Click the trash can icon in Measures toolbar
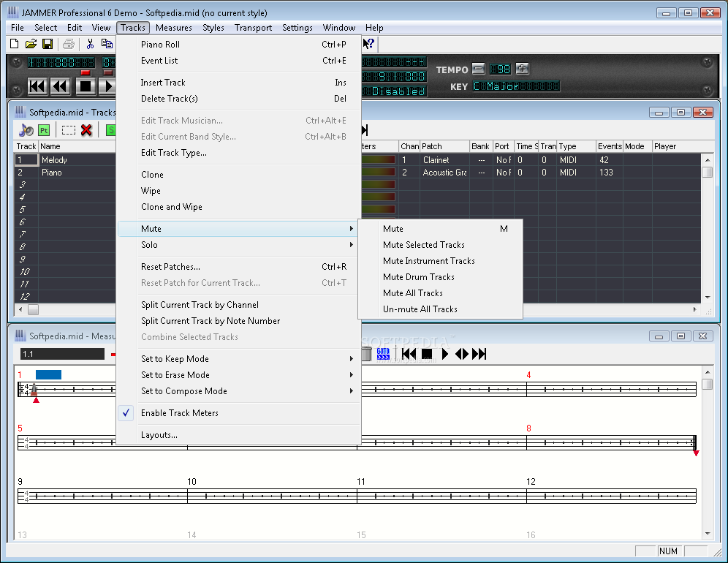 (x=366, y=354)
